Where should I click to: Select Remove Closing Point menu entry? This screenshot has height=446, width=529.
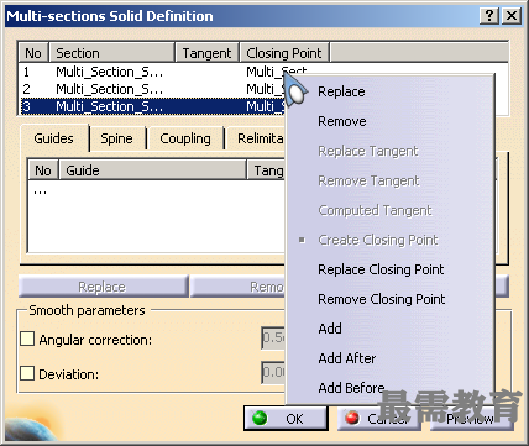tap(382, 299)
